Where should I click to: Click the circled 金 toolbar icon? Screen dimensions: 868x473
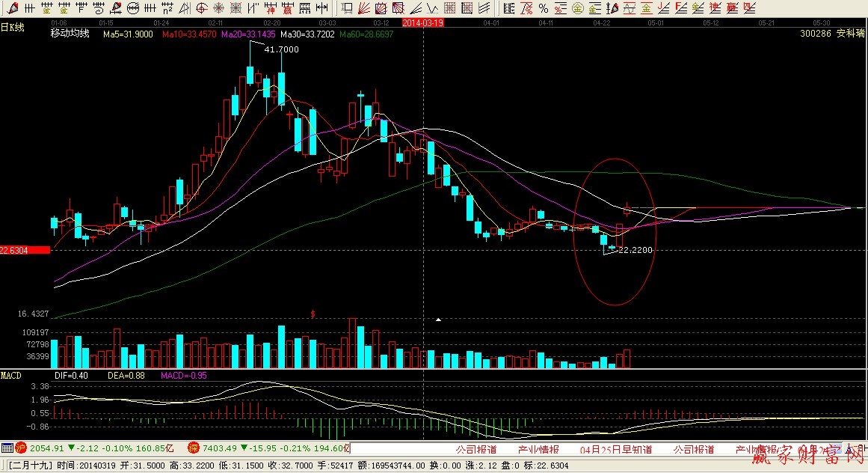tap(578, 8)
